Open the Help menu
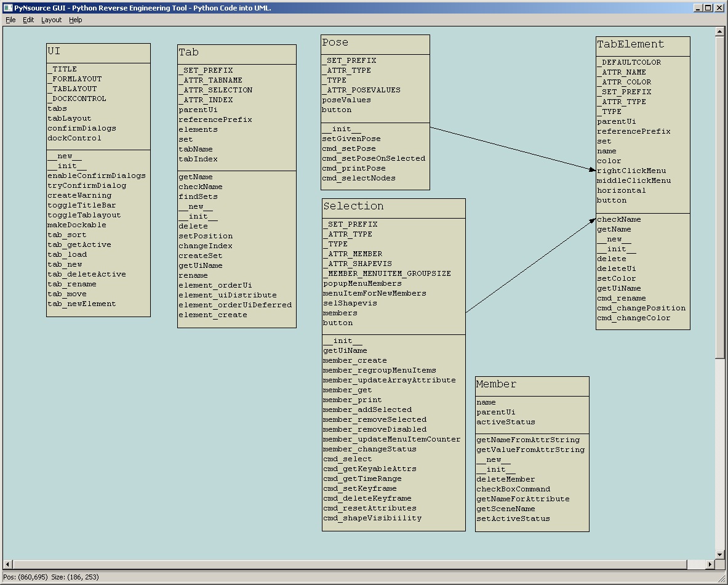Viewport: 728px width, 585px height. click(x=75, y=20)
